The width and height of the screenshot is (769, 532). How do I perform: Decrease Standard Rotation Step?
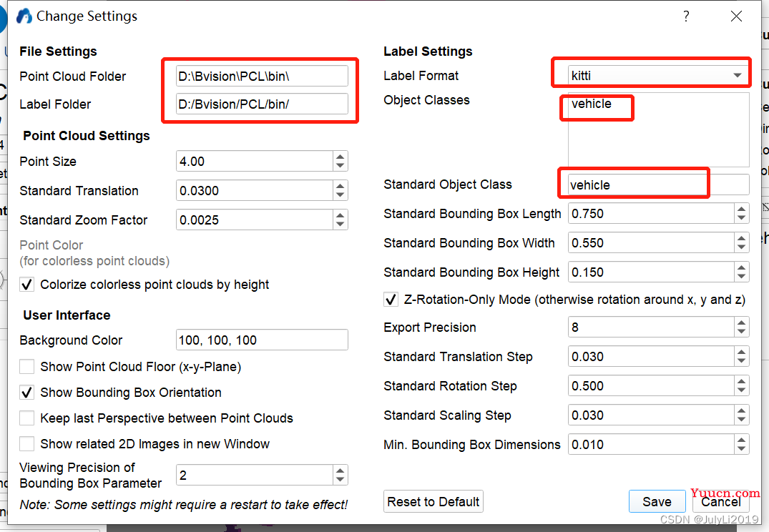[742, 391]
